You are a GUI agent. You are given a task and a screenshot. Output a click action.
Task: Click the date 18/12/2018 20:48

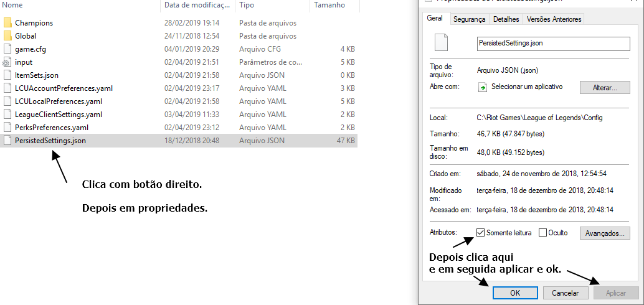[x=192, y=141]
